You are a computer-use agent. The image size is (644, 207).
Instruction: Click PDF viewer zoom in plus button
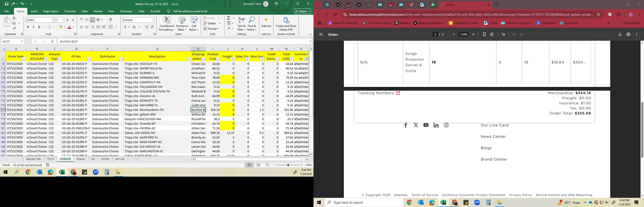coord(473,34)
